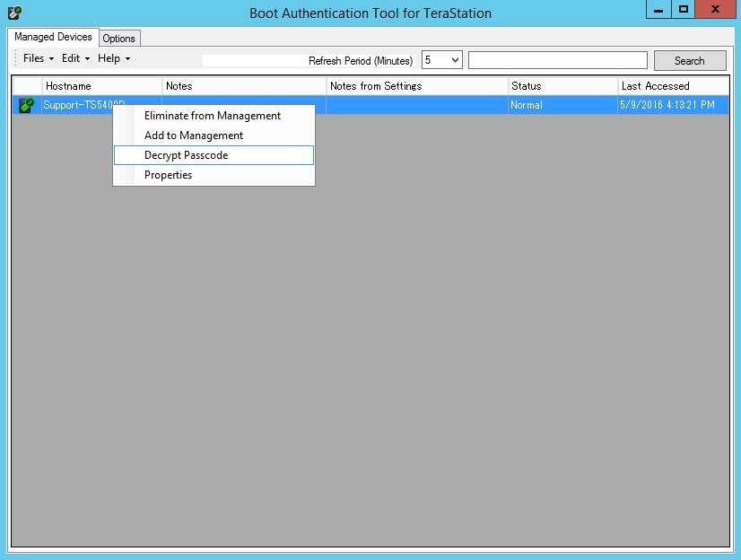Minimize the Boot Authentication Tool window

tap(658, 10)
